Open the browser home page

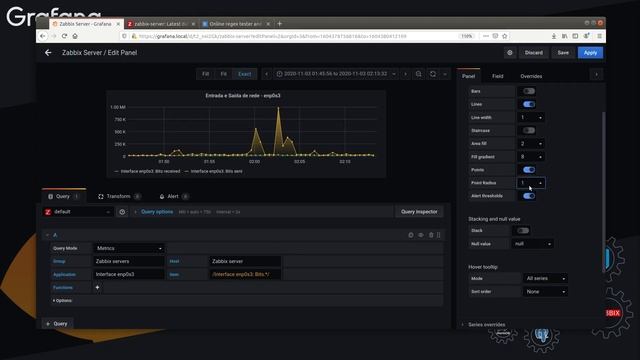coord(75,36)
